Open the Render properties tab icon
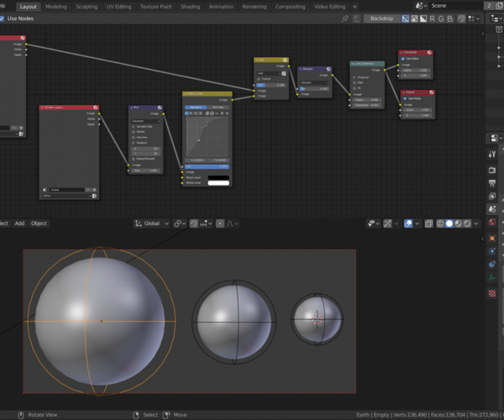This screenshot has height=420, width=504. coord(492,170)
